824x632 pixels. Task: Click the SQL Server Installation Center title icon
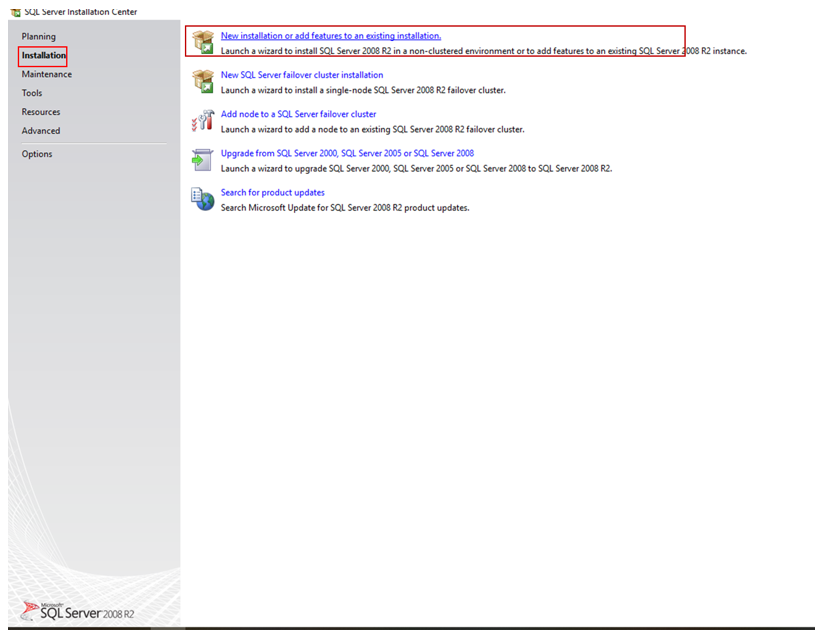point(16,12)
